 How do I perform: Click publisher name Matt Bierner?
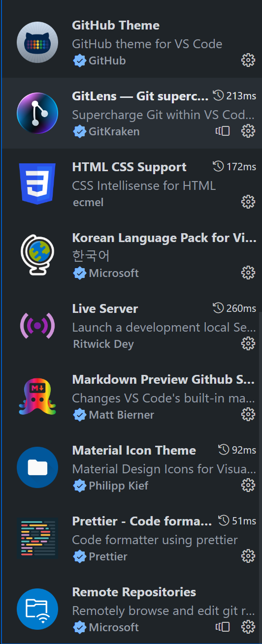[122, 415]
